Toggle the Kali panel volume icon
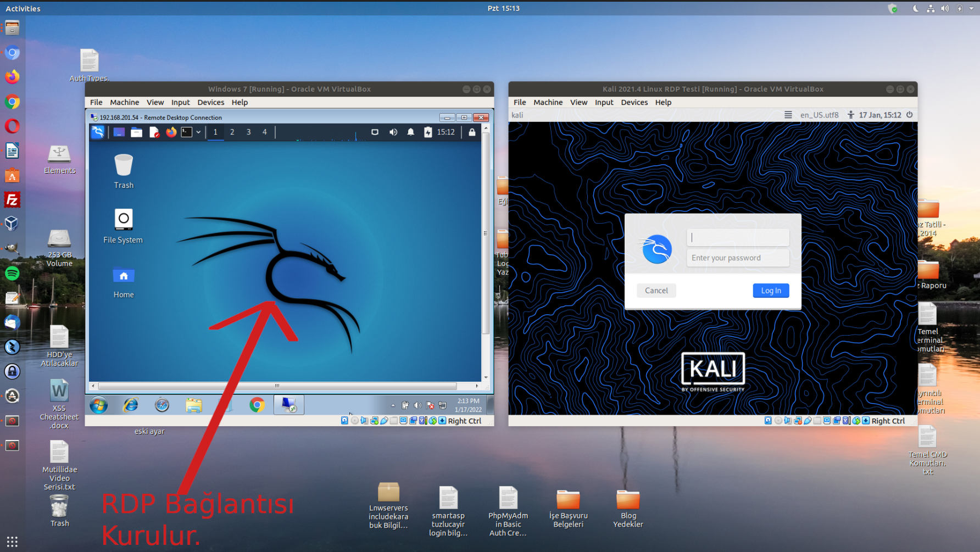The image size is (980, 552). click(393, 132)
